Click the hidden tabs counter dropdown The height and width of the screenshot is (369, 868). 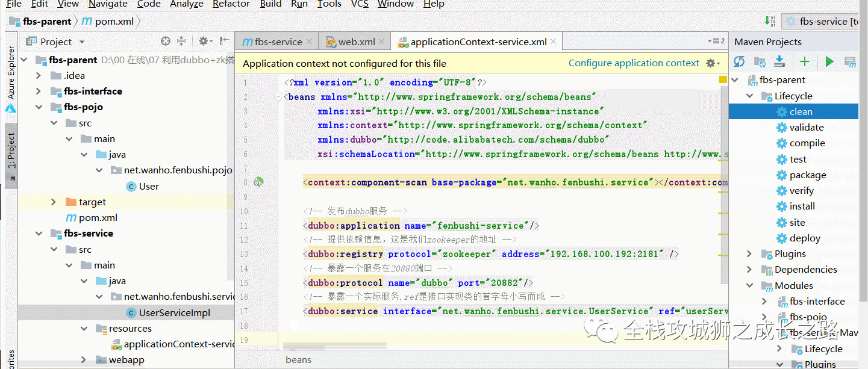(716, 42)
